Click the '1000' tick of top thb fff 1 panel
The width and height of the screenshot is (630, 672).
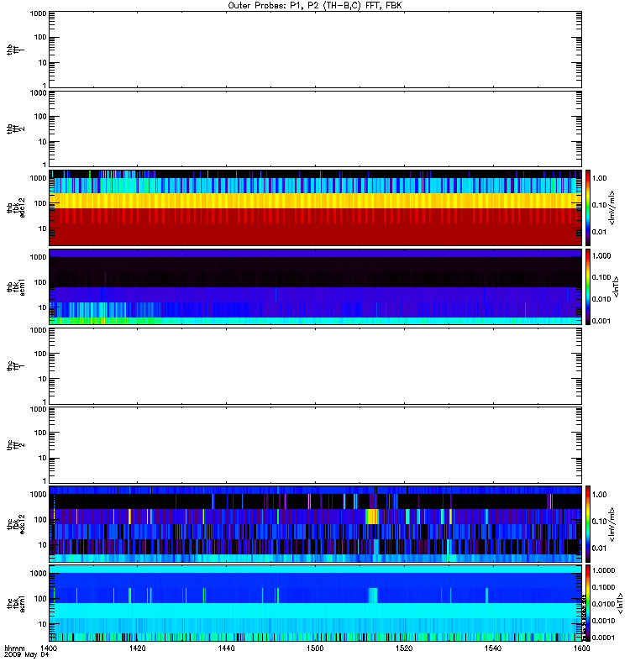point(38,13)
